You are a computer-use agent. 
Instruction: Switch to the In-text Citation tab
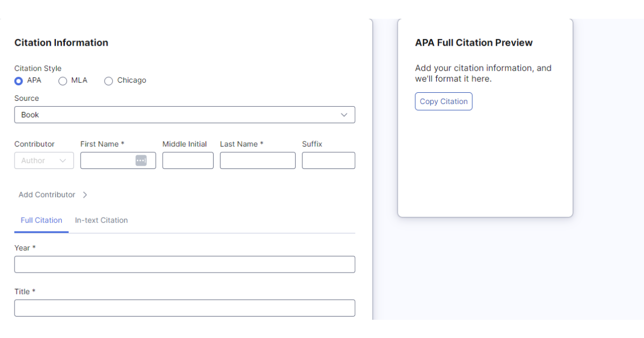click(x=101, y=221)
